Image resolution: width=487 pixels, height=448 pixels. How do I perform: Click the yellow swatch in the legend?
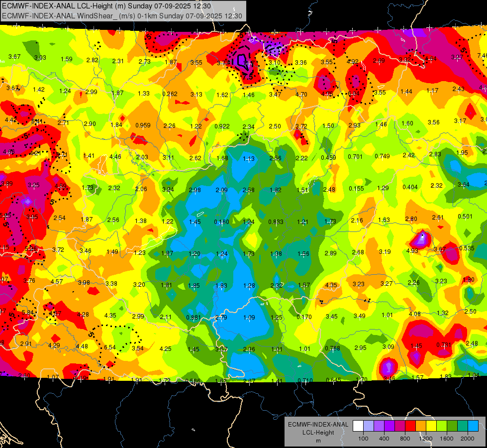pos(431,426)
